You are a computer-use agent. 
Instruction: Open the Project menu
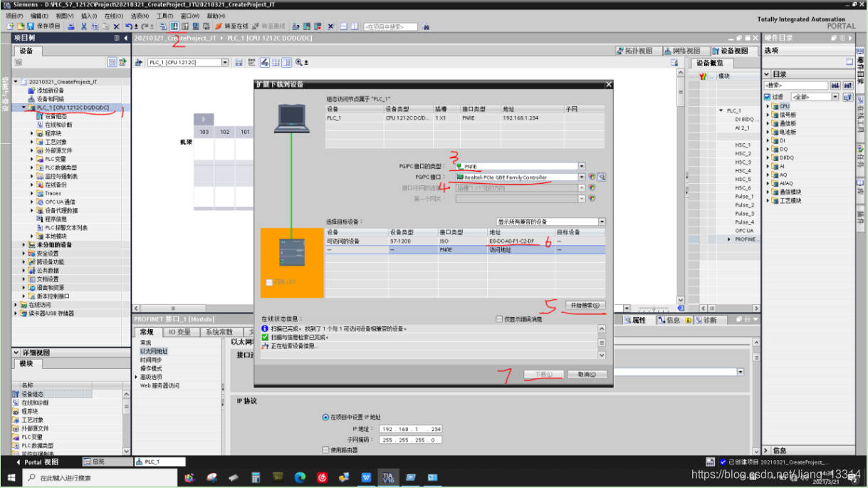14,16
